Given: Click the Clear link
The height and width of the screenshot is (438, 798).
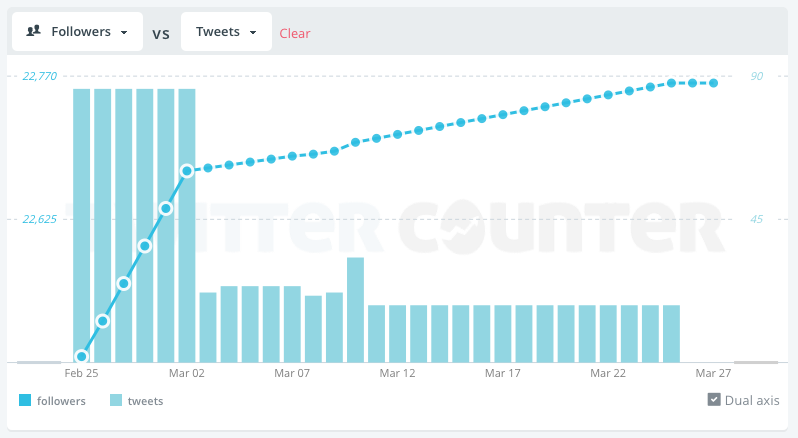Looking at the screenshot, I should pyautogui.click(x=295, y=33).
